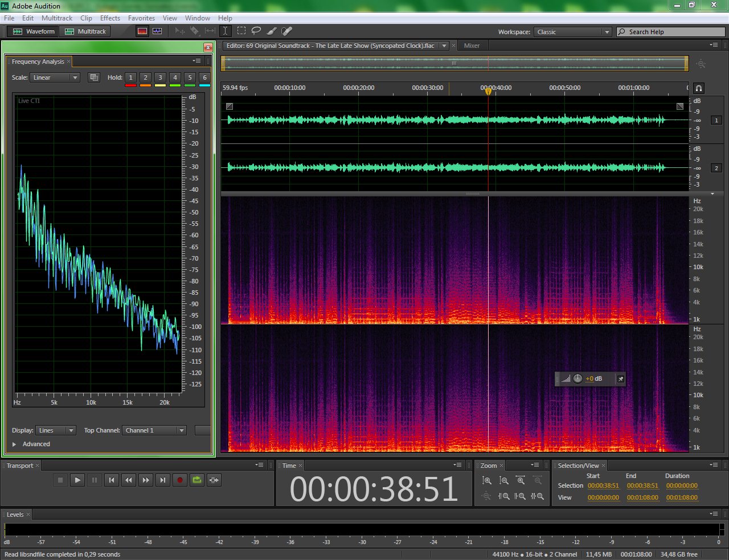This screenshot has height=560, width=729.
Task: Select the Marquee Selection tool
Action: point(241,31)
